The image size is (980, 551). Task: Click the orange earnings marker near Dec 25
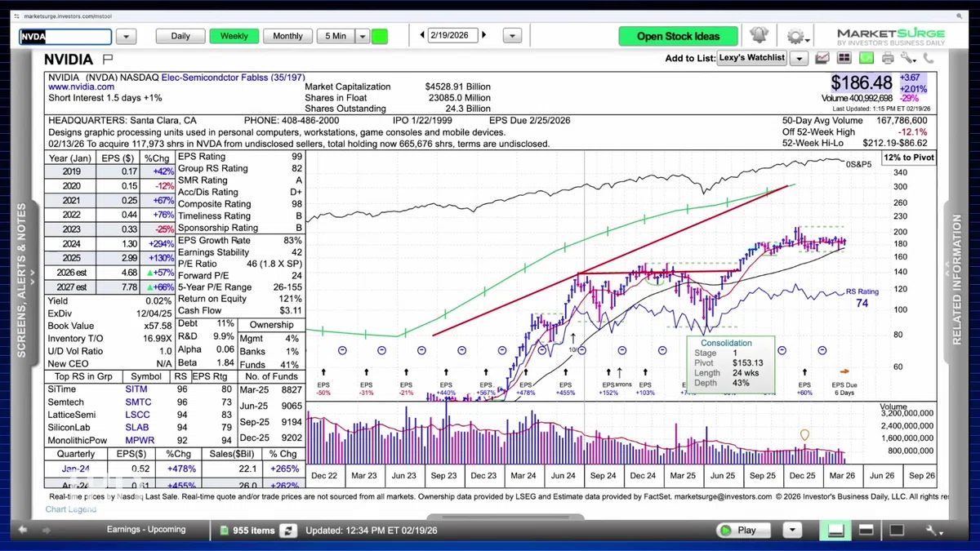point(804,436)
